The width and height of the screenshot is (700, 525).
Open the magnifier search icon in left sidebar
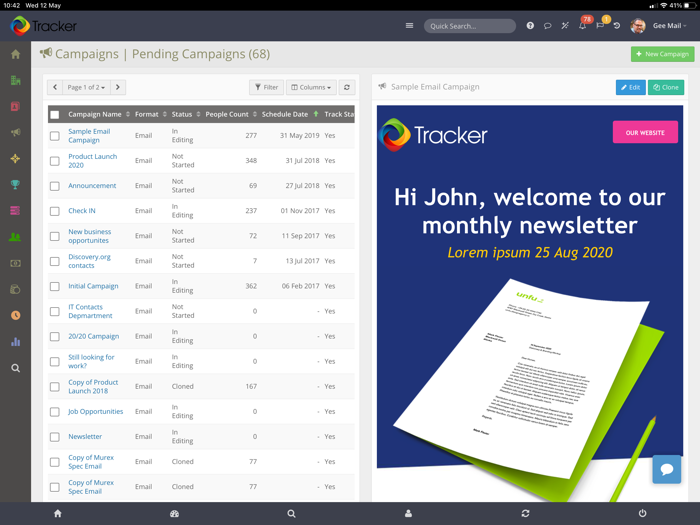(x=15, y=368)
